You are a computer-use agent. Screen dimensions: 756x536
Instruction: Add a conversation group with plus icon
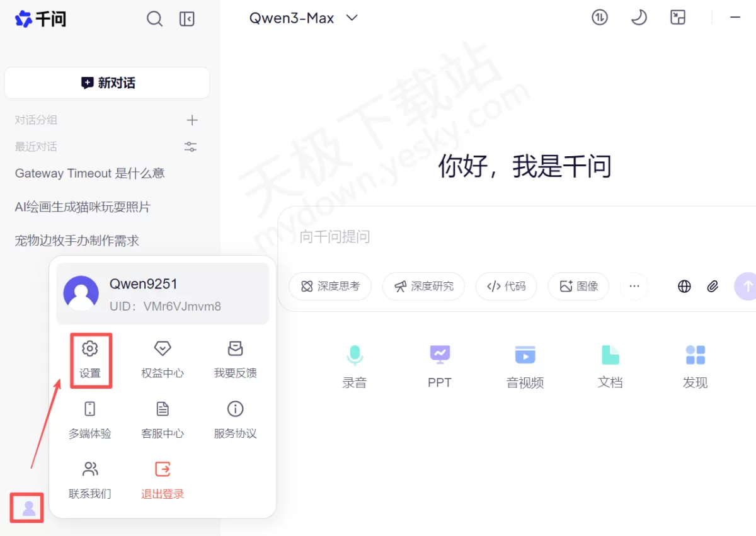coord(192,120)
